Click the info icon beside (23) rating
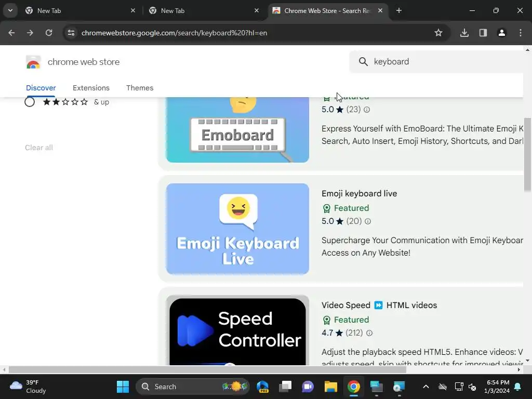This screenshot has width=532, height=399. (367, 110)
